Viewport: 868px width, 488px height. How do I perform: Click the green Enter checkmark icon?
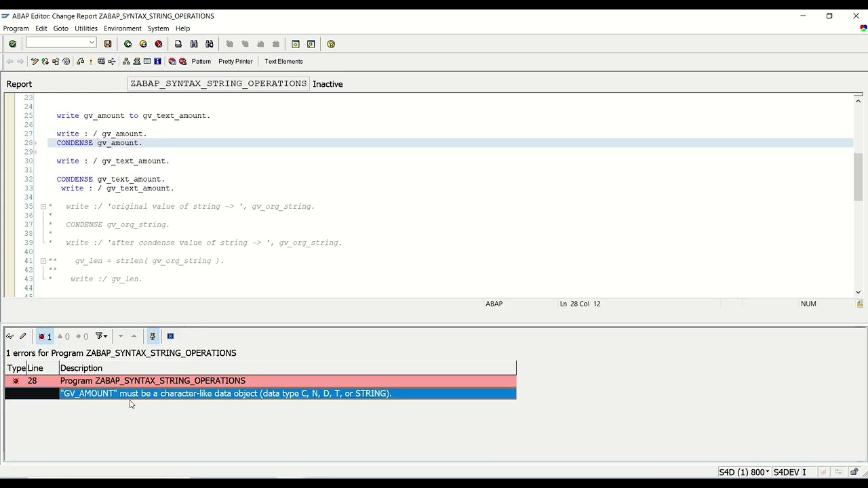pyautogui.click(x=12, y=44)
